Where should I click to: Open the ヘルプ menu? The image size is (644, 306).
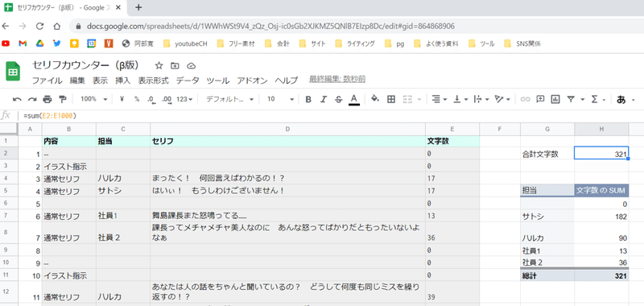[287, 81]
